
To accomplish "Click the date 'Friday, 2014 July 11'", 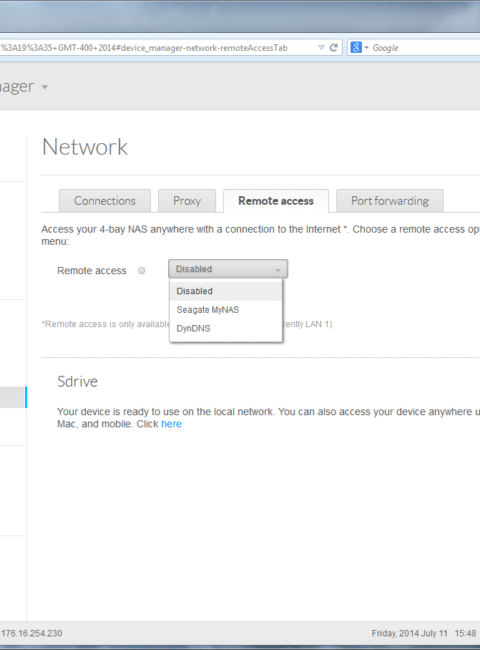I will (x=410, y=633).
